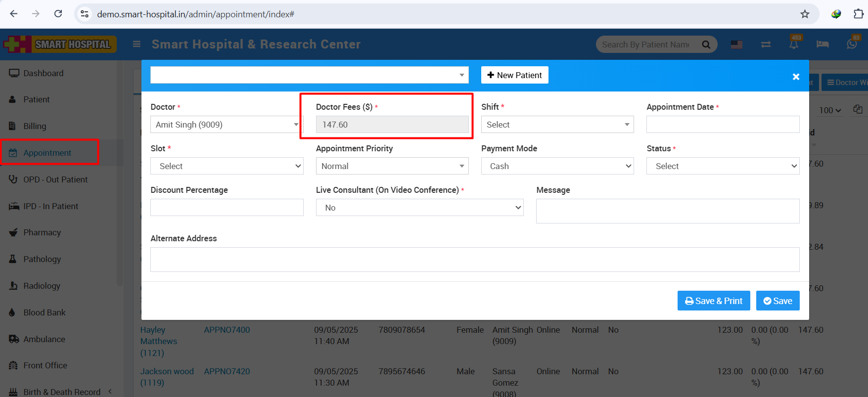Click the patient search magnifier icon
Screen dimensions: 868x397
pyautogui.click(x=706, y=44)
